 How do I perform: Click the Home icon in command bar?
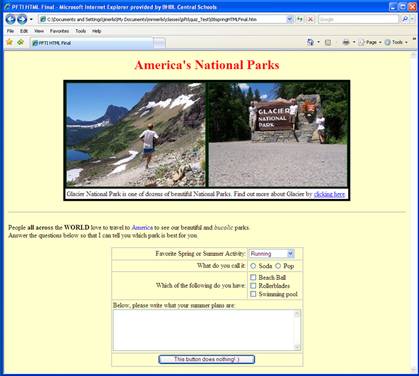310,42
